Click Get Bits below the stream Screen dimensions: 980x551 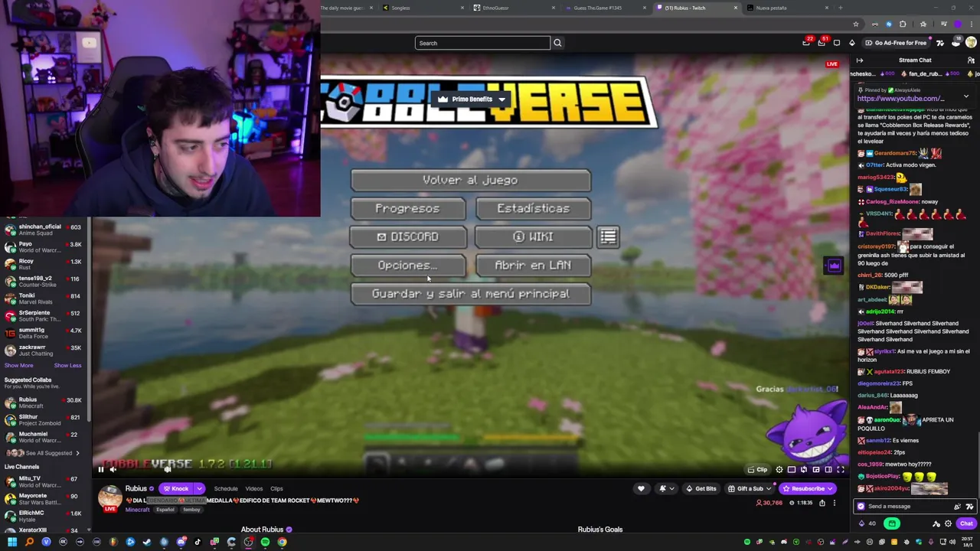pos(701,488)
